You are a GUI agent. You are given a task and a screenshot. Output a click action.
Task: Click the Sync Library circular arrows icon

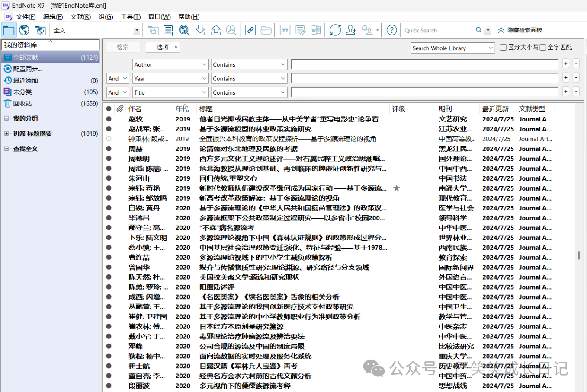click(335, 30)
